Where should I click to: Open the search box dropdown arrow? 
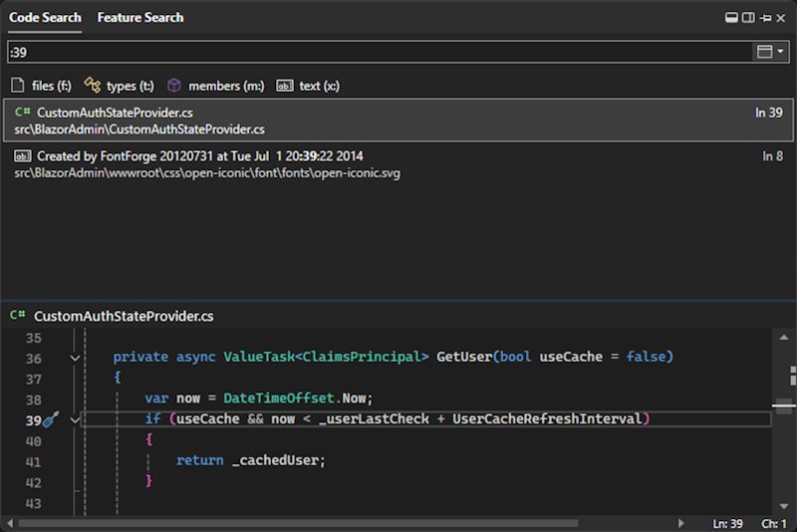coord(781,52)
